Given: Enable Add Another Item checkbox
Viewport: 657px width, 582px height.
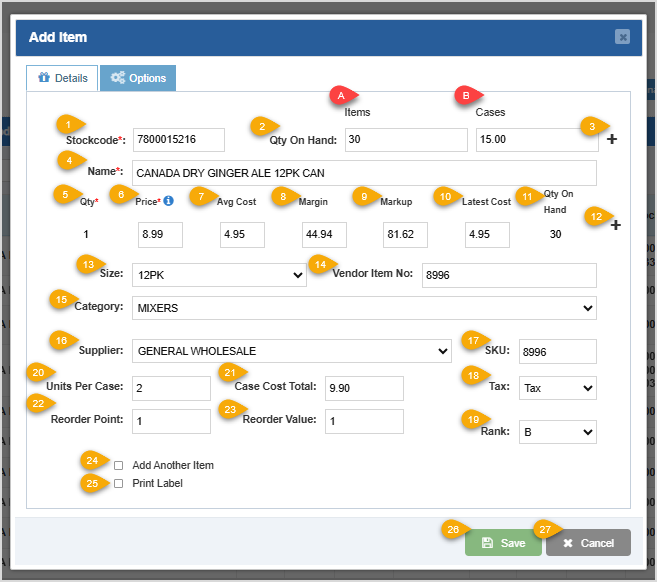Looking at the screenshot, I should coord(119,466).
